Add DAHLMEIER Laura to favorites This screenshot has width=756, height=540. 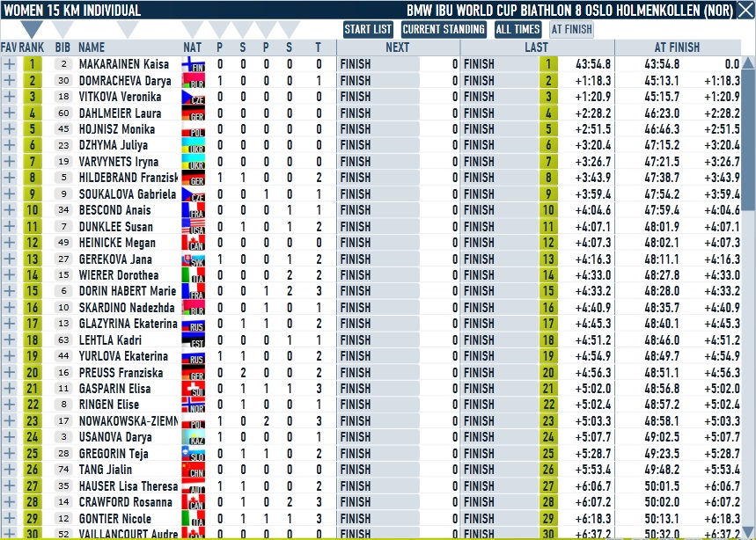10,113
